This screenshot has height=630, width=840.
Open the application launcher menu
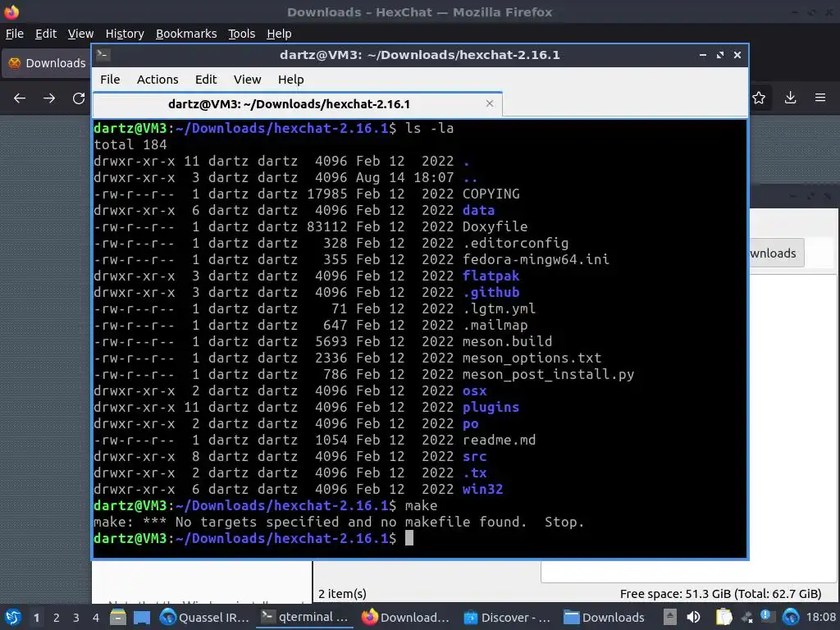click(x=13, y=617)
